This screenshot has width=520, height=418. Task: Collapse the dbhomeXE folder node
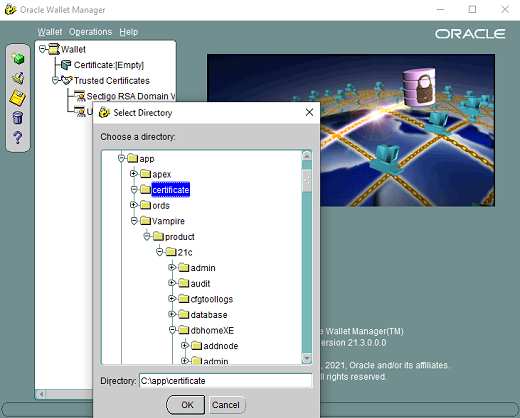point(172,330)
